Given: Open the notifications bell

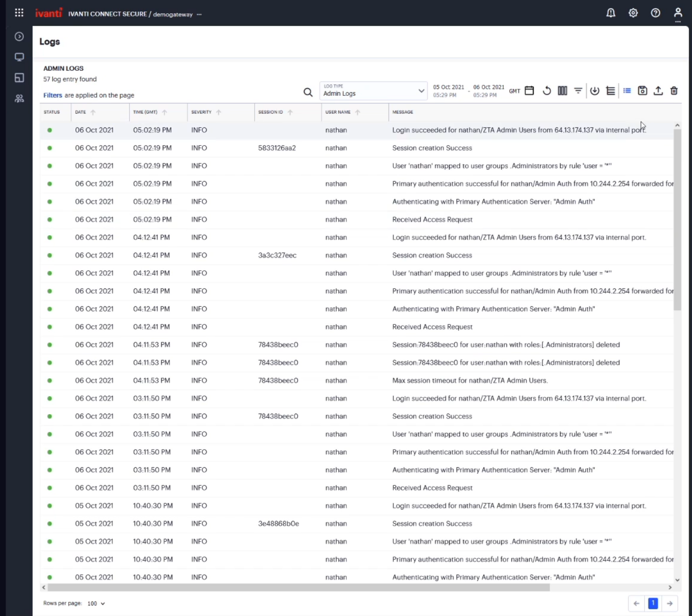Looking at the screenshot, I should (x=610, y=13).
